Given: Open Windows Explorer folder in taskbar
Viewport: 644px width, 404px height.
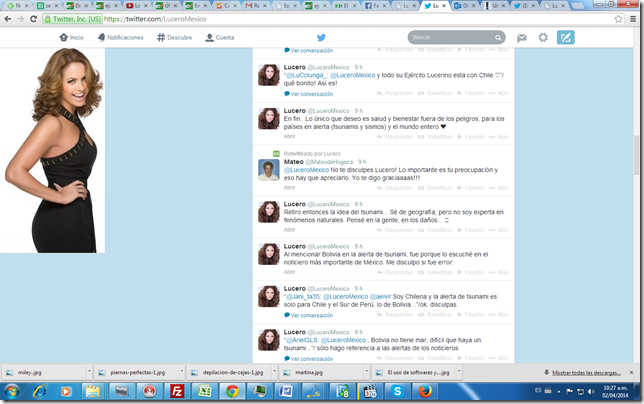Looking at the screenshot, I should click(x=93, y=391).
